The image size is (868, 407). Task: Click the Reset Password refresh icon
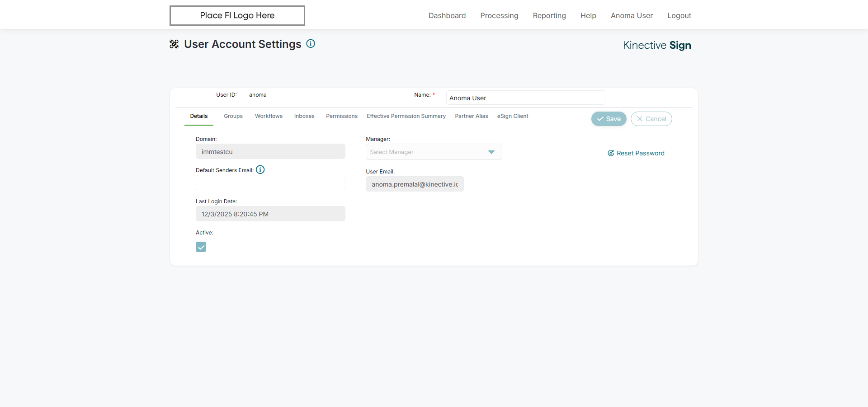[x=611, y=153]
